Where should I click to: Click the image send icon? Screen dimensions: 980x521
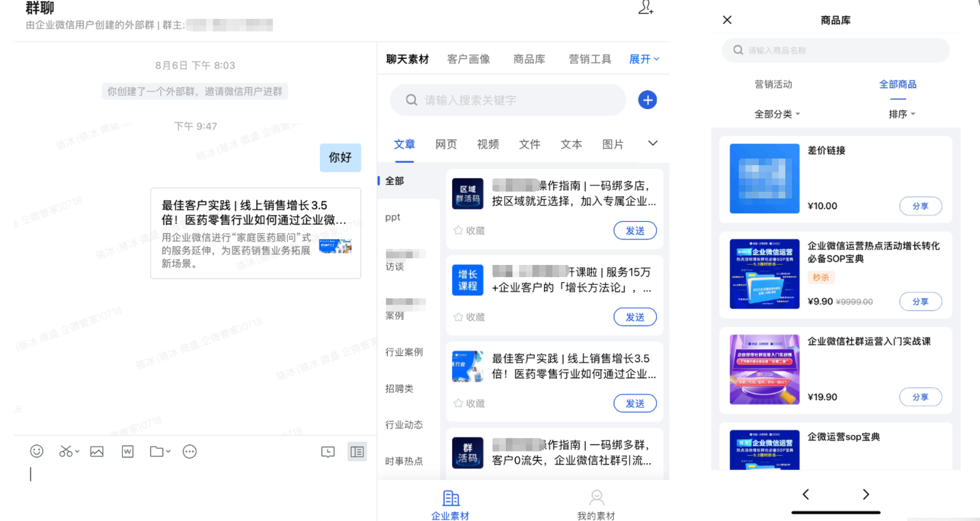[97, 451]
